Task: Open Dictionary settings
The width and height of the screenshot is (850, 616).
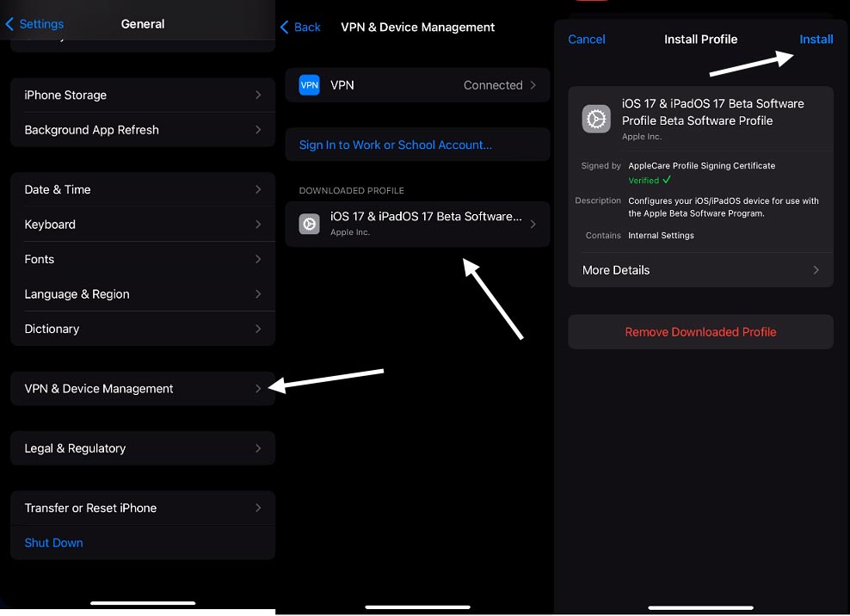Action: pos(143,328)
